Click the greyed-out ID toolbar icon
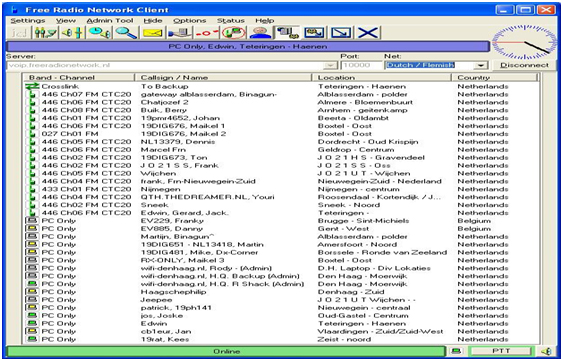563x361 pixels. coord(19,33)
